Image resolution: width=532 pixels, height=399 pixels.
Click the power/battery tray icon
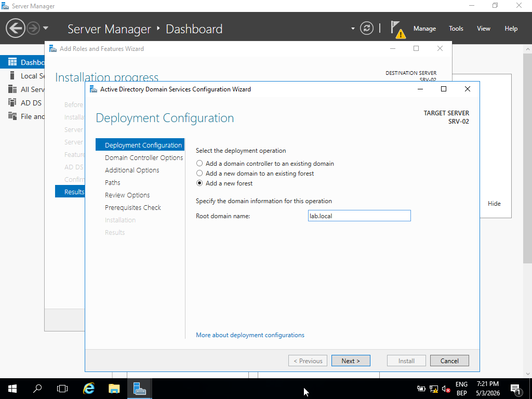[421, 389]
